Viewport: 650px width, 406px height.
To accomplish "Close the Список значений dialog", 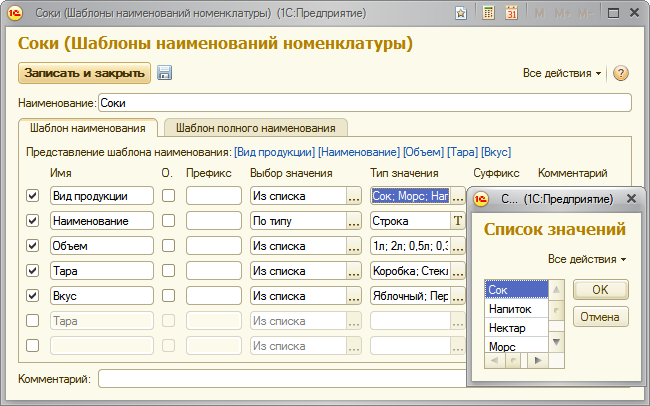I will 631,199.
